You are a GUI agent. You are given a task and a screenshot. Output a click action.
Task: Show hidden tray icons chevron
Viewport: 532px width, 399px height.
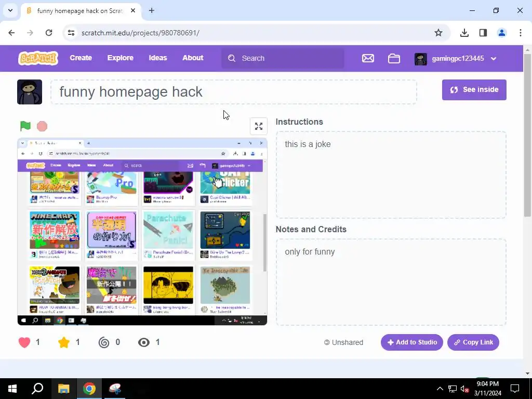[x=440, y=389]
